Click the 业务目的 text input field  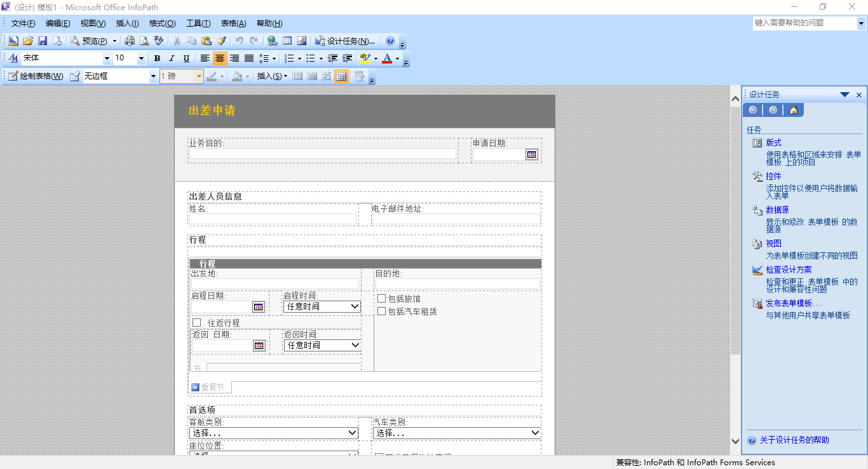(x=323, y=154)
